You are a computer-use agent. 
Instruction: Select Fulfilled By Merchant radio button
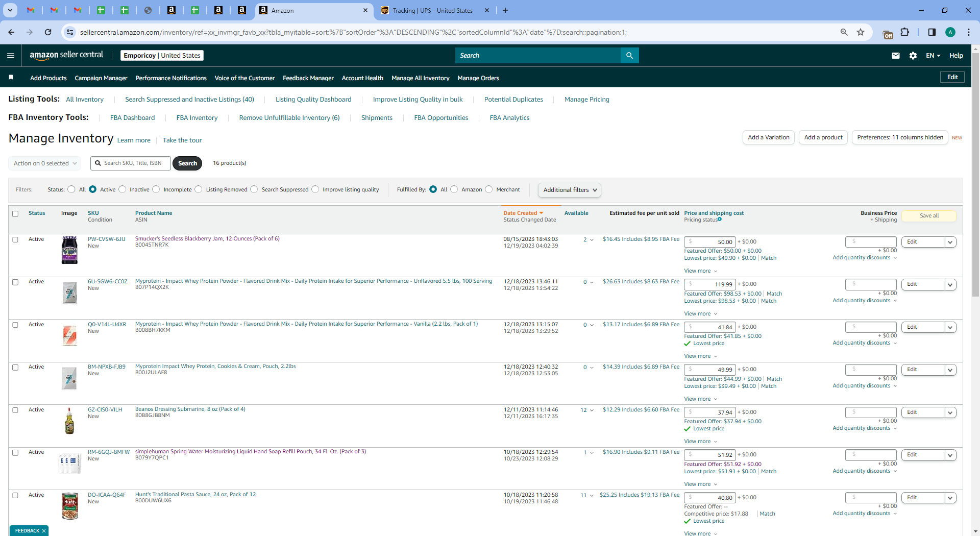(x=489, y=189)
